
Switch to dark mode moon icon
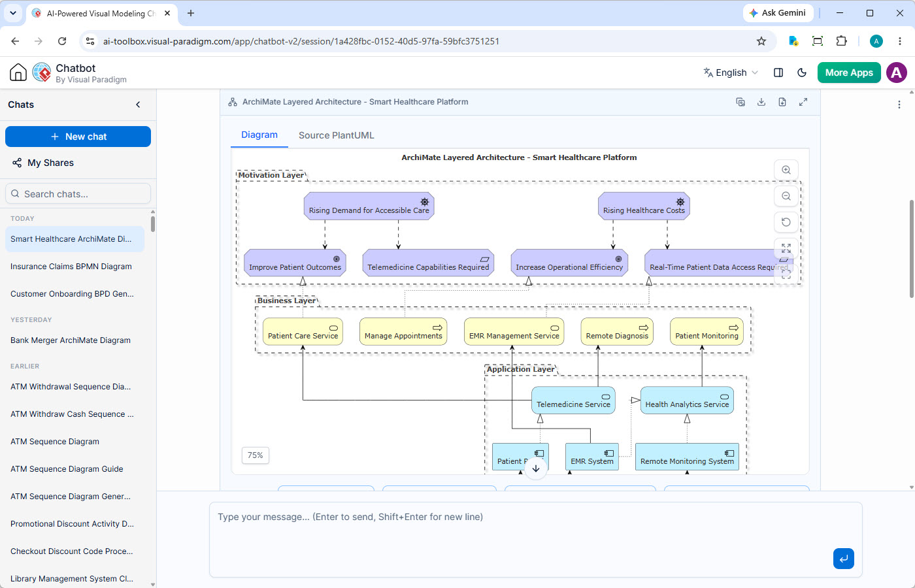coord(802,73)
